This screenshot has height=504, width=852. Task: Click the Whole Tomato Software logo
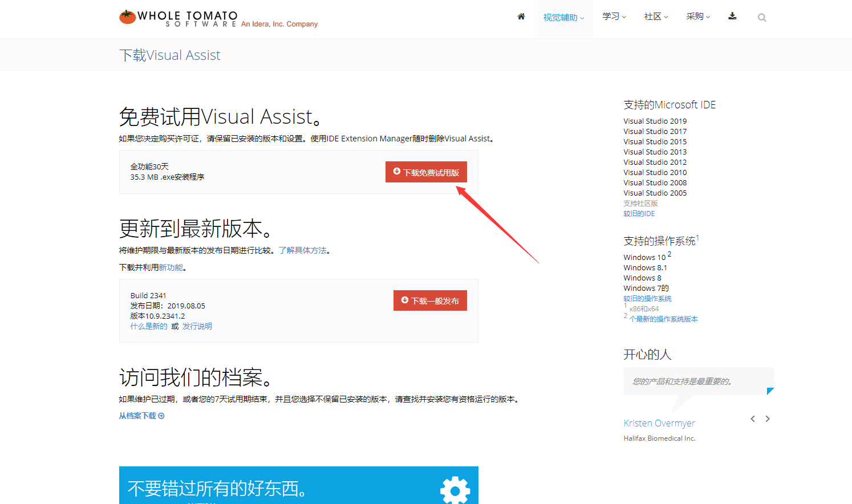tap(218, 18)
